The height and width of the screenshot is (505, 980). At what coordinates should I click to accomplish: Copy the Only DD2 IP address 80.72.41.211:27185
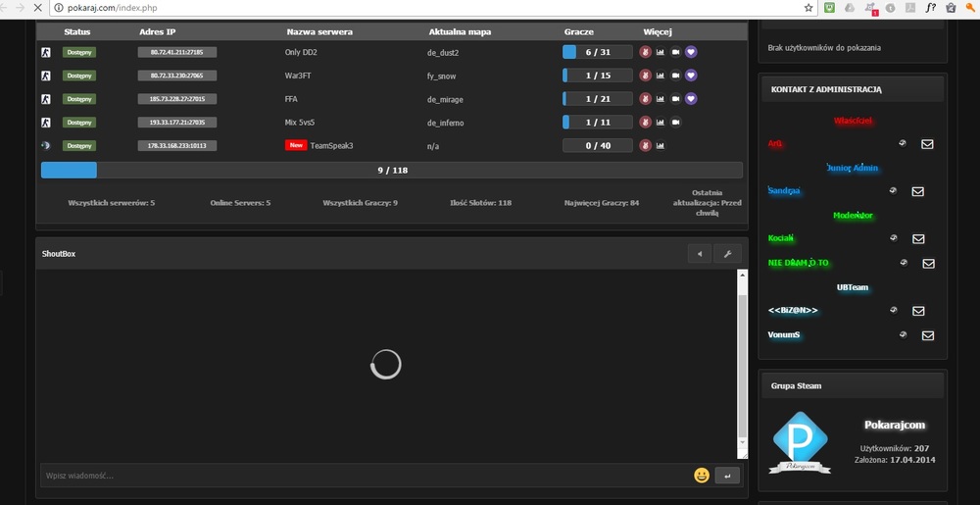(176, 52)
